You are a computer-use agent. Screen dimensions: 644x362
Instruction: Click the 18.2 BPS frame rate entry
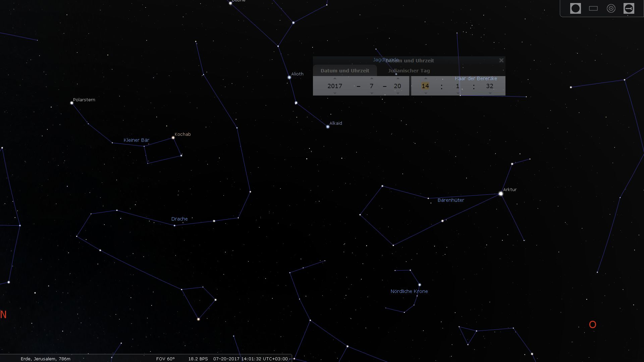(x=198, y=359)
